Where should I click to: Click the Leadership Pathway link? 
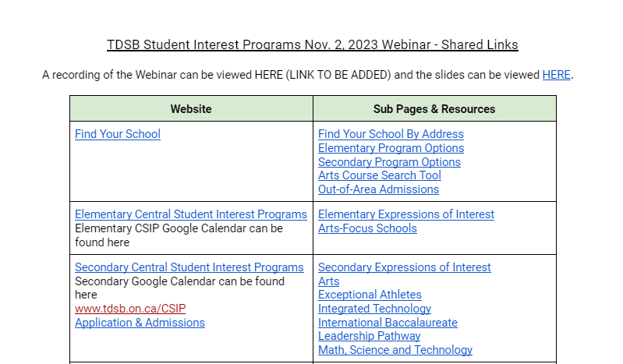(369, 336)
